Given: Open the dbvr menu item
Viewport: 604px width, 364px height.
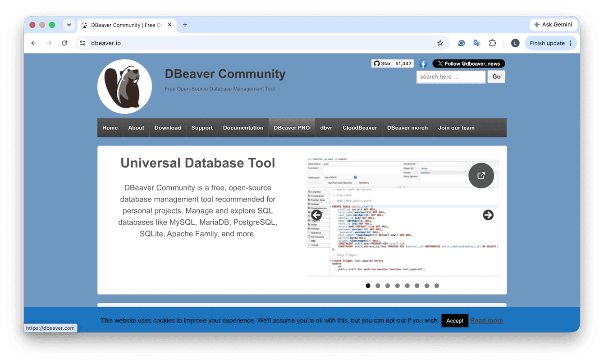Looking at the screenshot, I should point(326,128).
